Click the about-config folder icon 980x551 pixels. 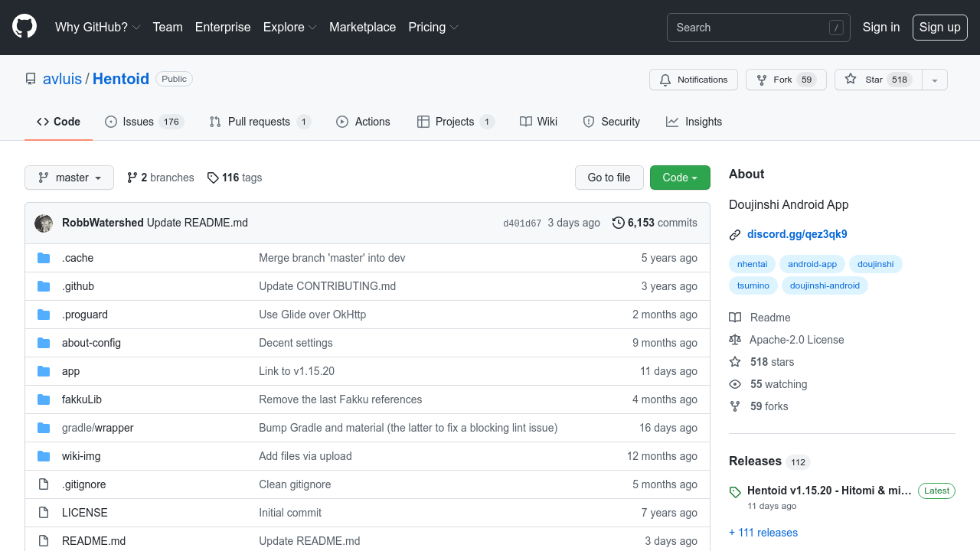click(44, 343)
